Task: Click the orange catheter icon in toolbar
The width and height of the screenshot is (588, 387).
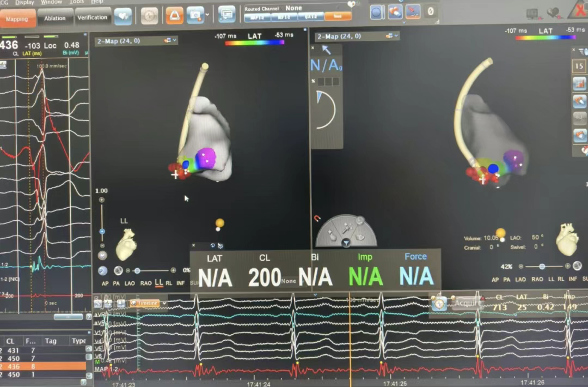Action: point(174,15)
